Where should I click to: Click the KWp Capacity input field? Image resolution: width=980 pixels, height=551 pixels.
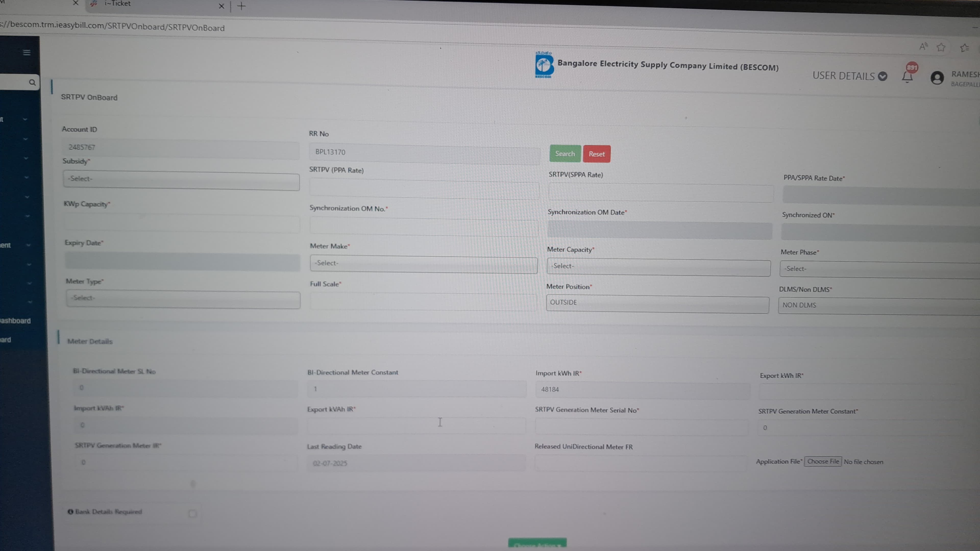point(182,223)
